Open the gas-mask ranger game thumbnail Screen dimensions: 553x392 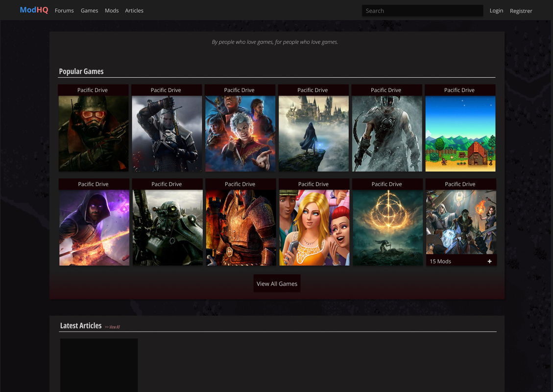pos(94,133)
